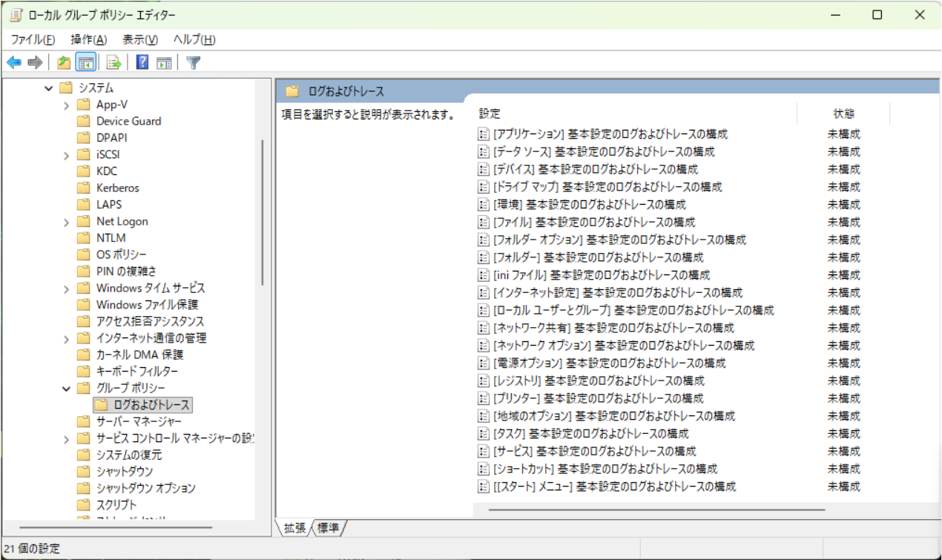
Task: Click the folder icon next to Device Guard
Action: tap(84, 121)
